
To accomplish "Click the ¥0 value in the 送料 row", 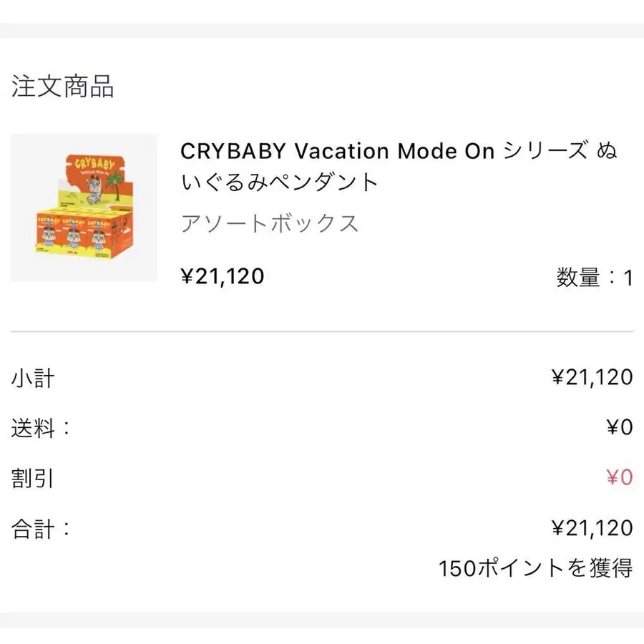I will pyautogui.click(x=619, y=427).
